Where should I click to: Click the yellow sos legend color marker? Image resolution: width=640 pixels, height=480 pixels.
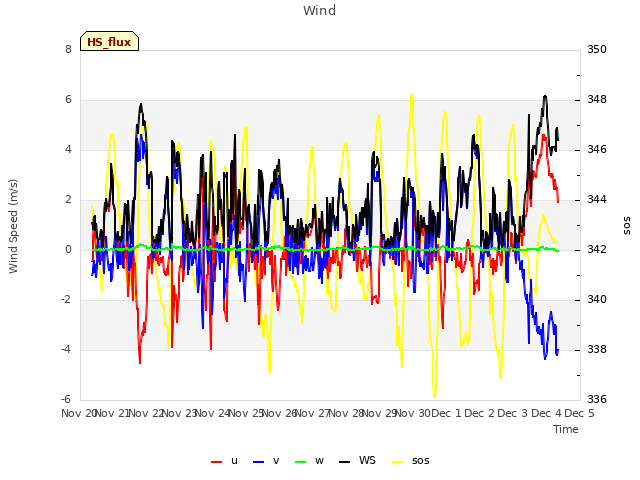click(x=398, y=462)
